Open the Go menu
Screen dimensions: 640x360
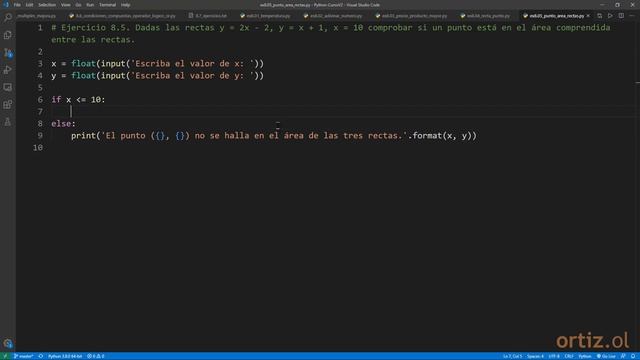coord(78,5)
